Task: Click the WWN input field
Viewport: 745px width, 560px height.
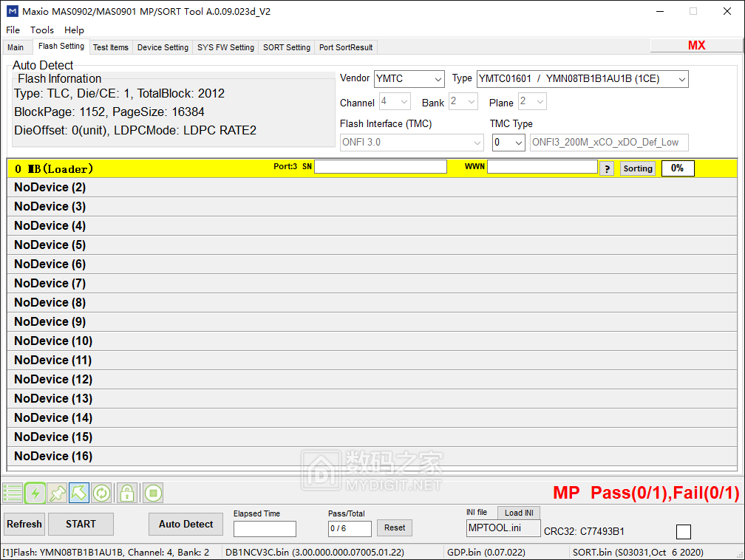Action: [542, 167]
